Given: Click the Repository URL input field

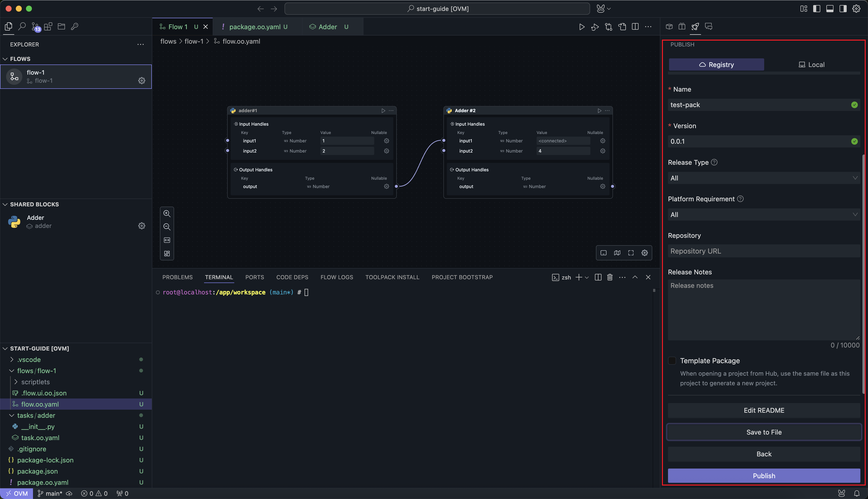Looking at the screenshot, I should [x=763, y=251].
